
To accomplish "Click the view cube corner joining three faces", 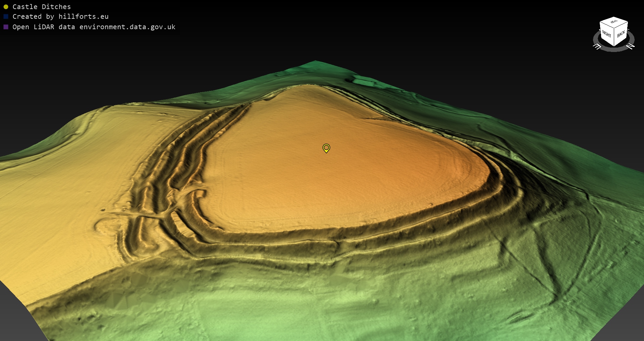I will coord(614,28).
